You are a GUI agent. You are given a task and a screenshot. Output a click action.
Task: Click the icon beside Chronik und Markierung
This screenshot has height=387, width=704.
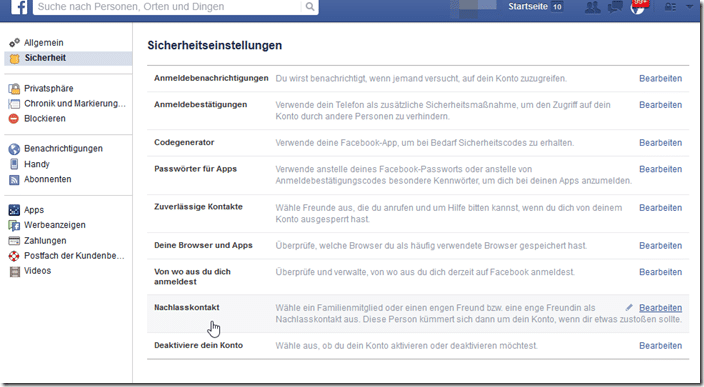[14, 104]
